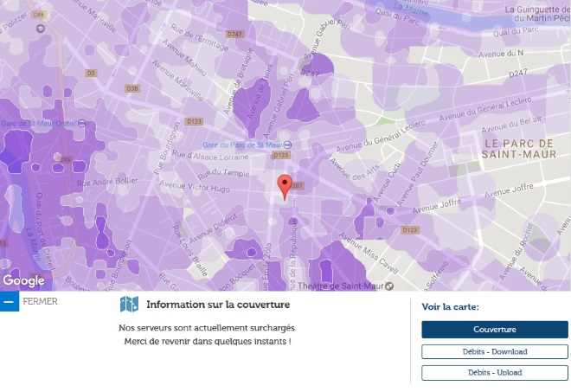Click the Avenue Miss Cavell label
The width and height of the screenshot is (571, 392).
[x=369, y=254]
